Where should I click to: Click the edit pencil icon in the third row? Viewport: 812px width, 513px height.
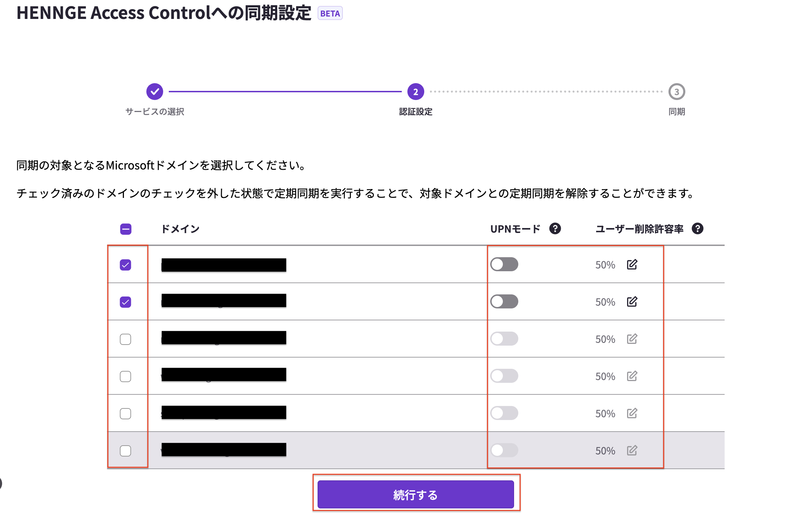(x=632, y=339)
